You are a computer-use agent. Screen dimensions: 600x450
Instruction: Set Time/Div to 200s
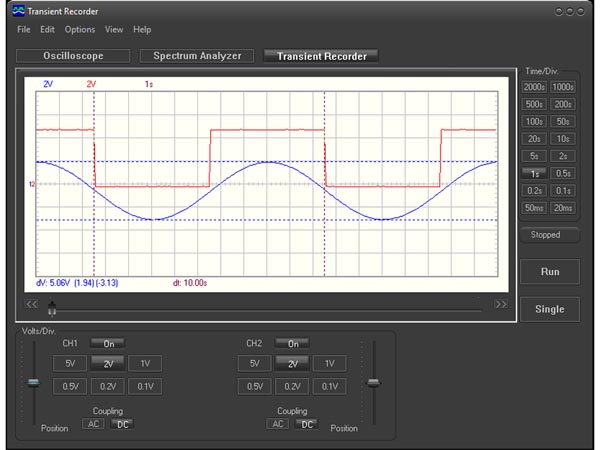point(562,104)
